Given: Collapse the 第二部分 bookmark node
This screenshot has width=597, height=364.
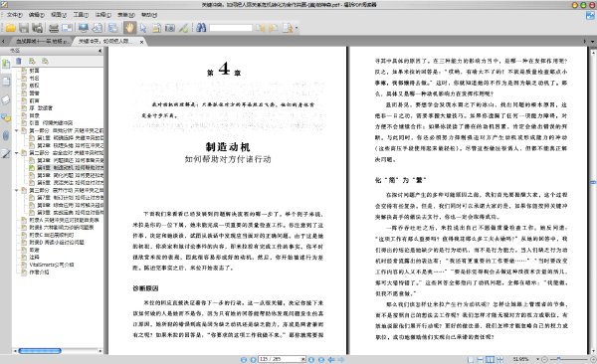Looking at the screenshot, I should pos(16,153).
